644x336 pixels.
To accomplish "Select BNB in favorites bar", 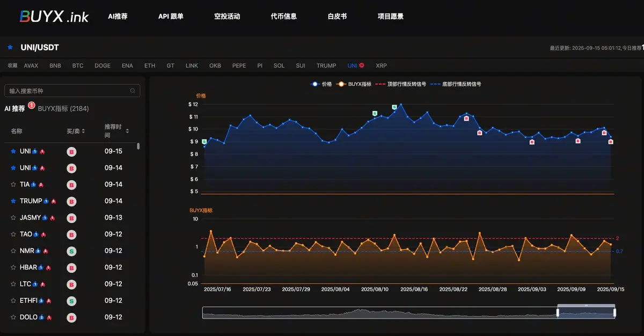I will click(x=55, y=65).
